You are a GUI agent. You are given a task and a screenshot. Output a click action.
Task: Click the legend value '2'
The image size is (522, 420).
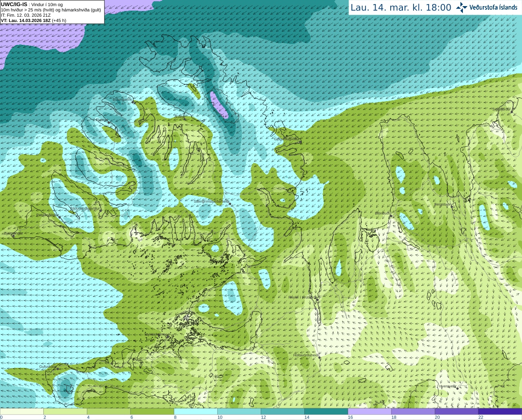pyautogui.click(x=44, y=417)
